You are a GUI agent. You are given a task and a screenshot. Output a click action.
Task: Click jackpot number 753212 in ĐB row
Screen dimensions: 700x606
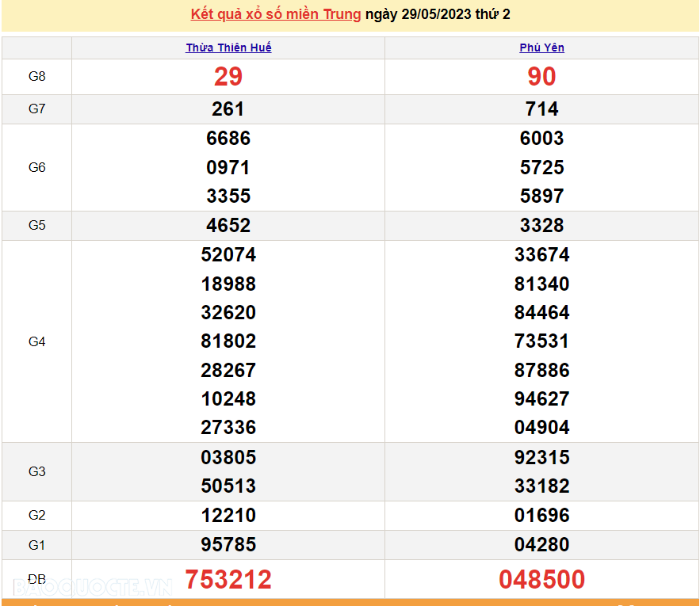click(x=228, y=579)
